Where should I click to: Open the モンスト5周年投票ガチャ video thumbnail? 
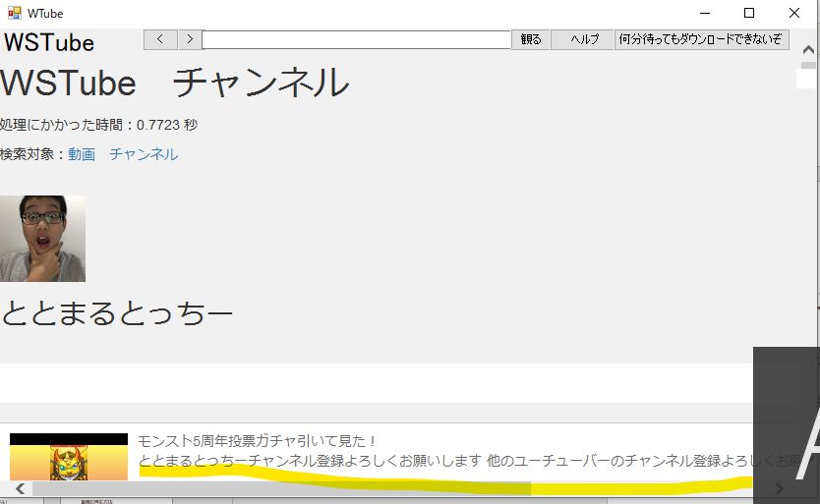point(69,458)
